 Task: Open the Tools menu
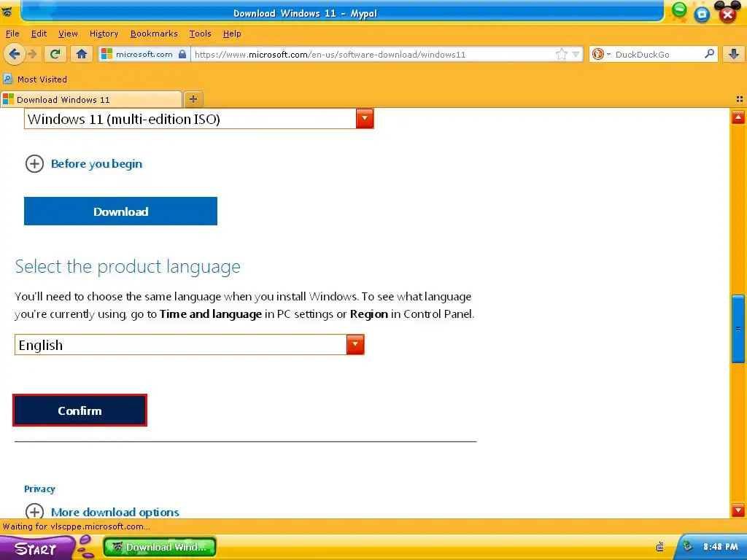tap(200, 34)
